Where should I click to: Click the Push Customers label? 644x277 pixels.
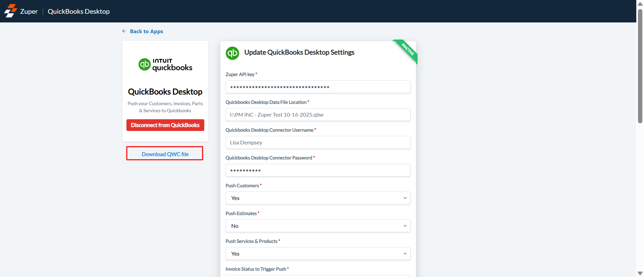coord(242,186)
